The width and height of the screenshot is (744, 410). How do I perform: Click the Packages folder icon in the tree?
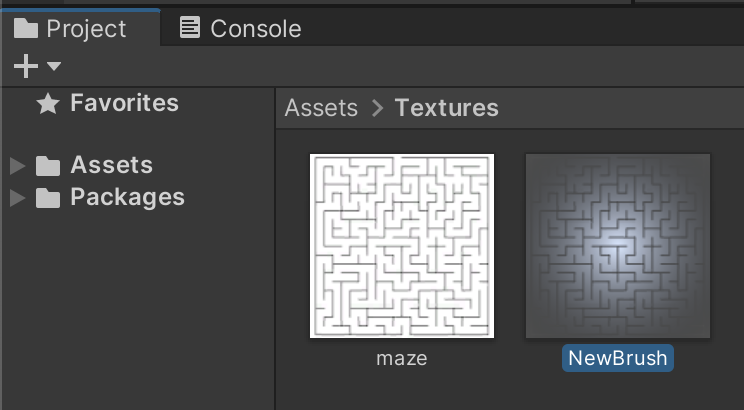[x=48, y=198]
